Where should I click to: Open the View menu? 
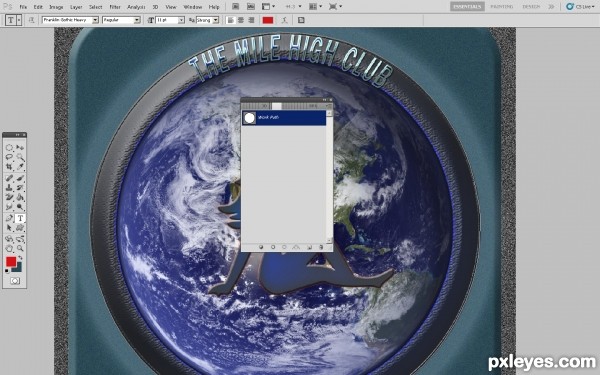tap(171, 7)
